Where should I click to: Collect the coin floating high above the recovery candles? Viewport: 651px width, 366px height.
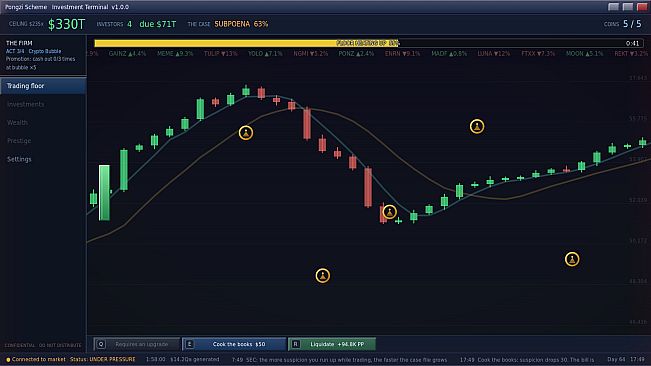pos(477,127)
